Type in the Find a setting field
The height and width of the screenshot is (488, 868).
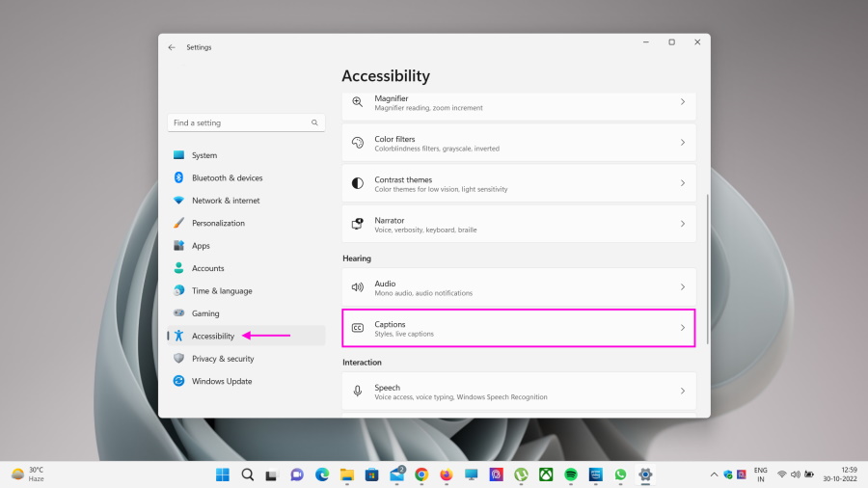coord(239,123)
